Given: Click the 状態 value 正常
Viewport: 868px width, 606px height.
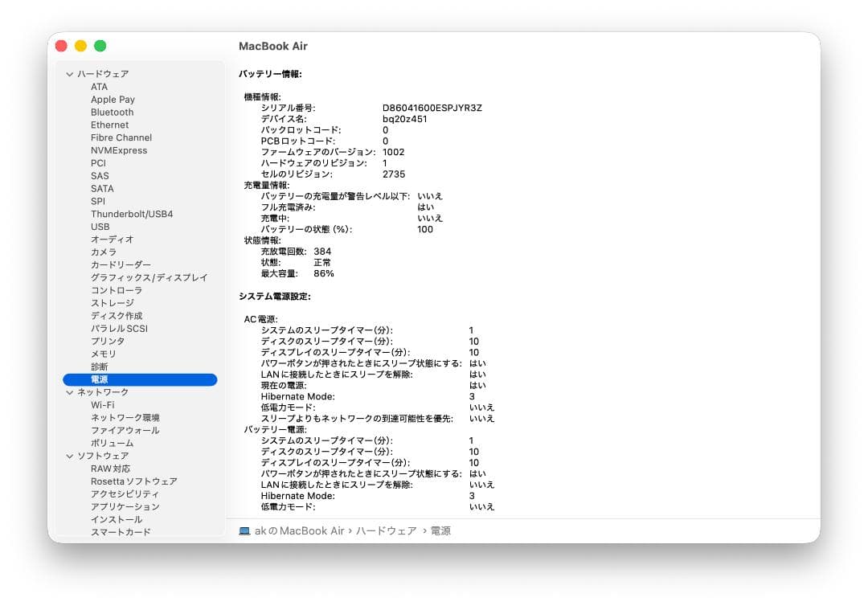Looking at the screenshot, I should pos(322,262).
